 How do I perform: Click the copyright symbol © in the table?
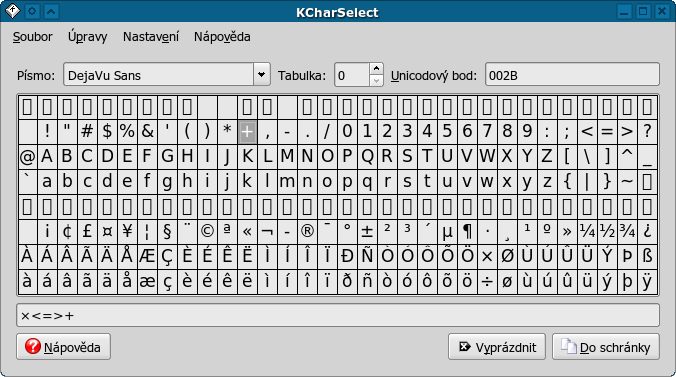[207, 232]
